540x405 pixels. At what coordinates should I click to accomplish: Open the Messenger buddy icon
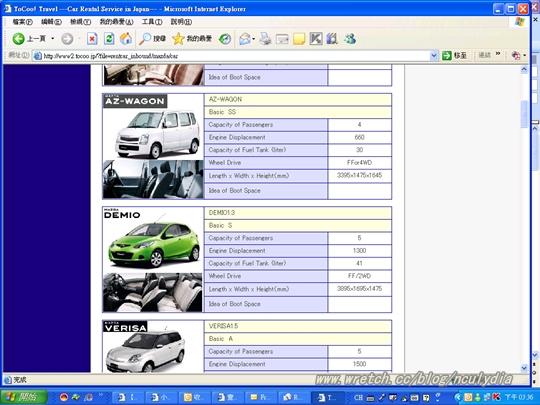(350, 39)
